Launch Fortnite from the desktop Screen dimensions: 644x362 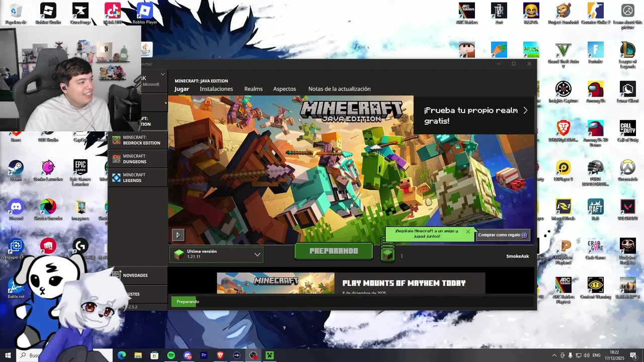[x=596, y=53]
